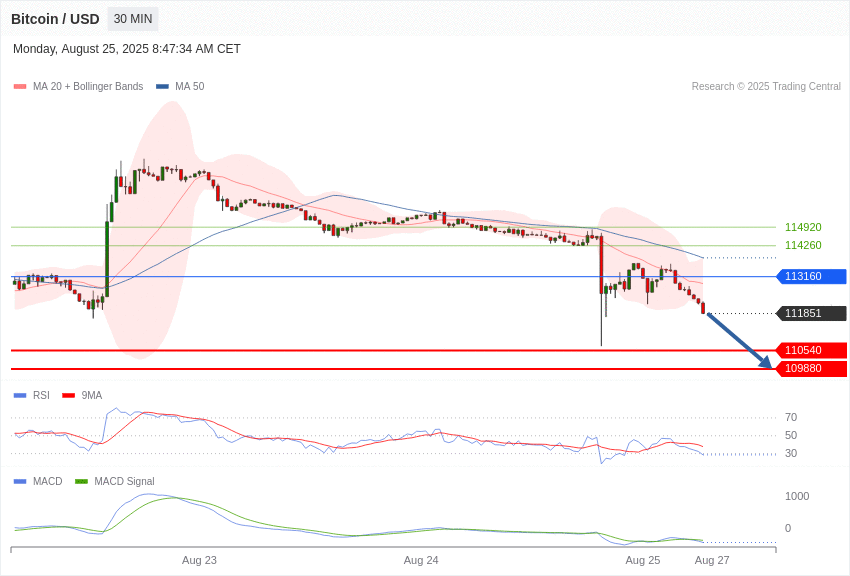Click the 30 MIN timeframe badge

coord(133,19)
